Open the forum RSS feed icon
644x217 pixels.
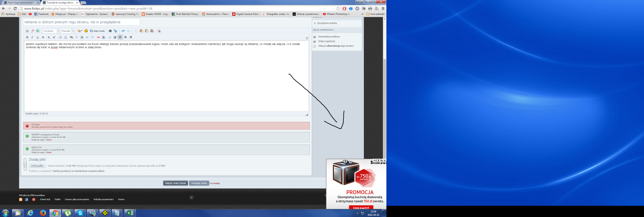(21, 199)
